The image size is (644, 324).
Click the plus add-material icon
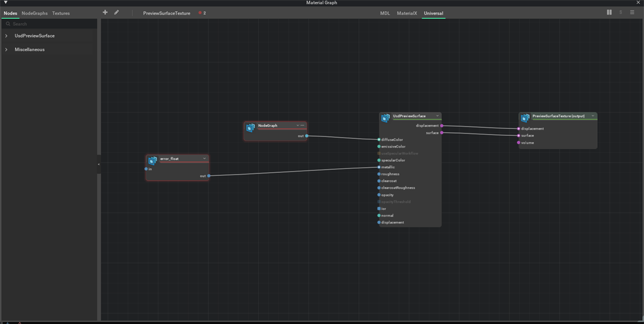(x=105, y=12)
